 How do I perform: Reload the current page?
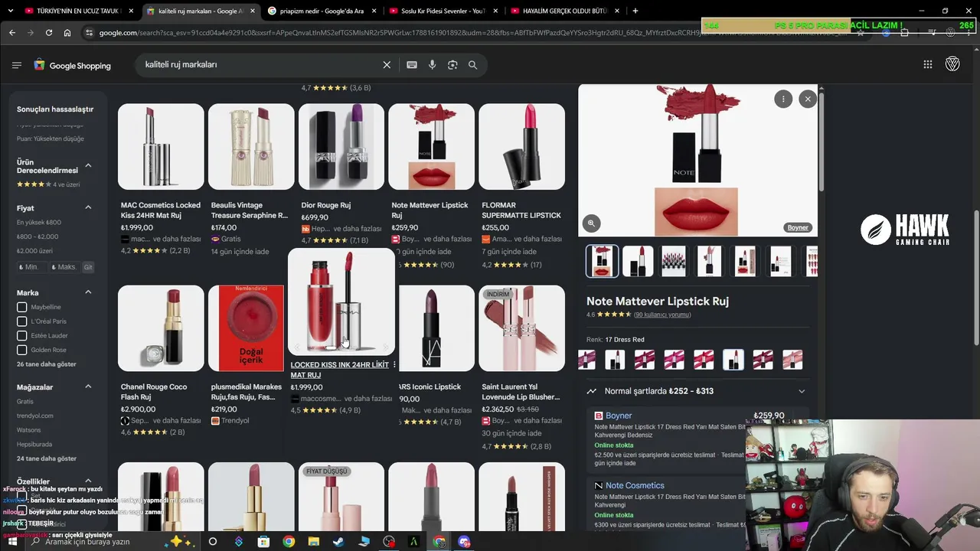pyautogui.click(x=49, y=33)
